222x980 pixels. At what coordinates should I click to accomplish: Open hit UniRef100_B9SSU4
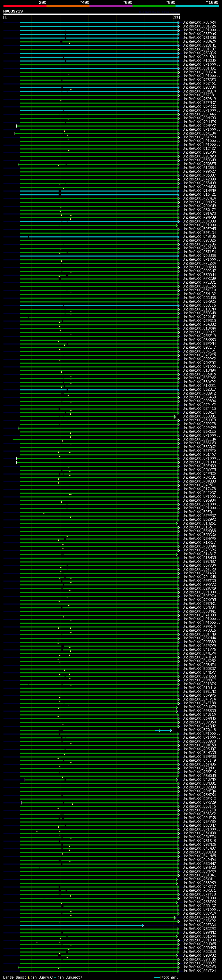pos(199,88)
